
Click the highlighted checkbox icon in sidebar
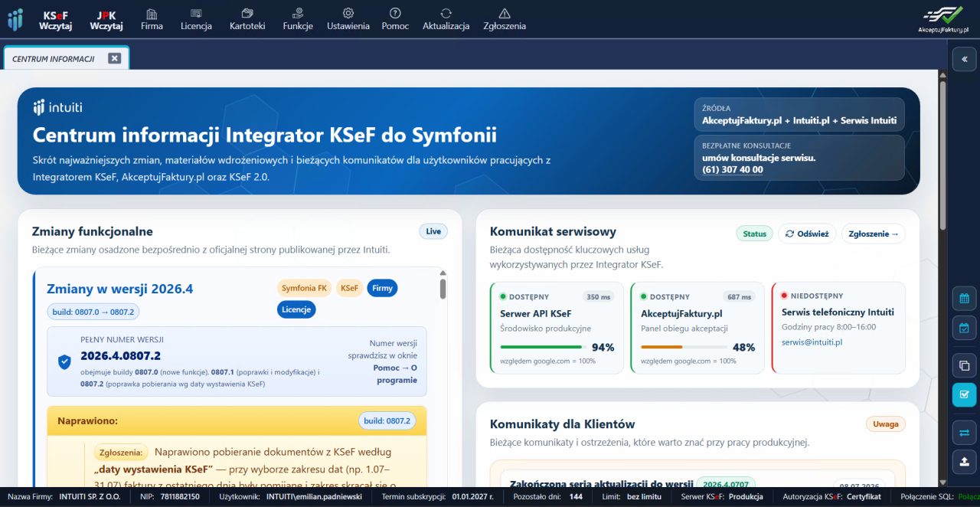[964, 395]
